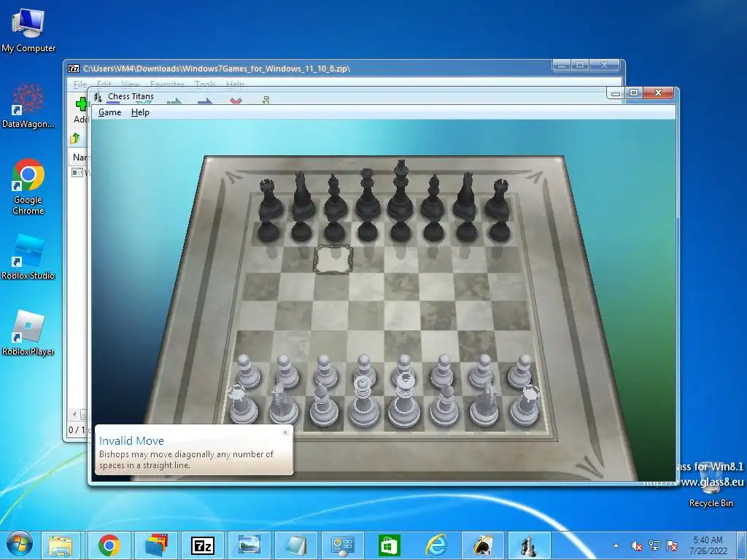Select the white rook on a1

point(243,405)
